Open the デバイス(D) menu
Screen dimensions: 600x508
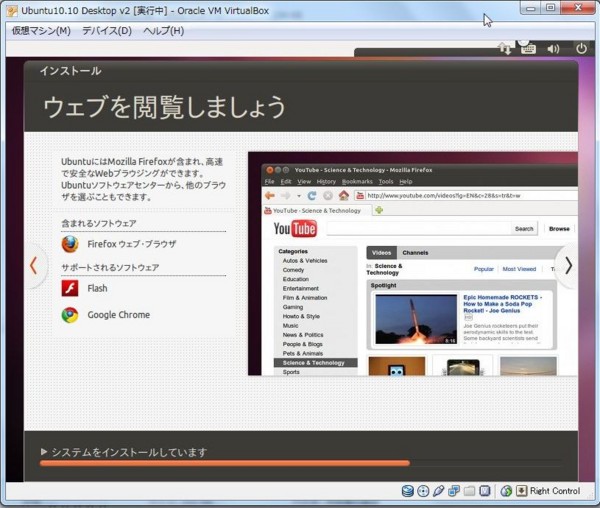[x=107, y=31]
